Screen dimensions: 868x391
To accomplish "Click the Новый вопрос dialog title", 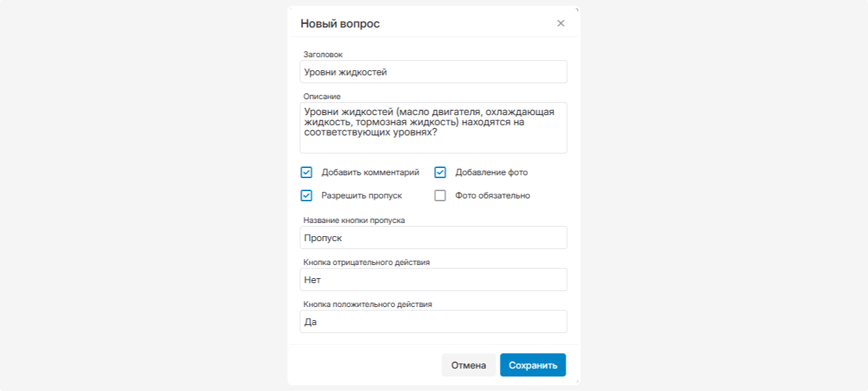I will click(340, 24).
